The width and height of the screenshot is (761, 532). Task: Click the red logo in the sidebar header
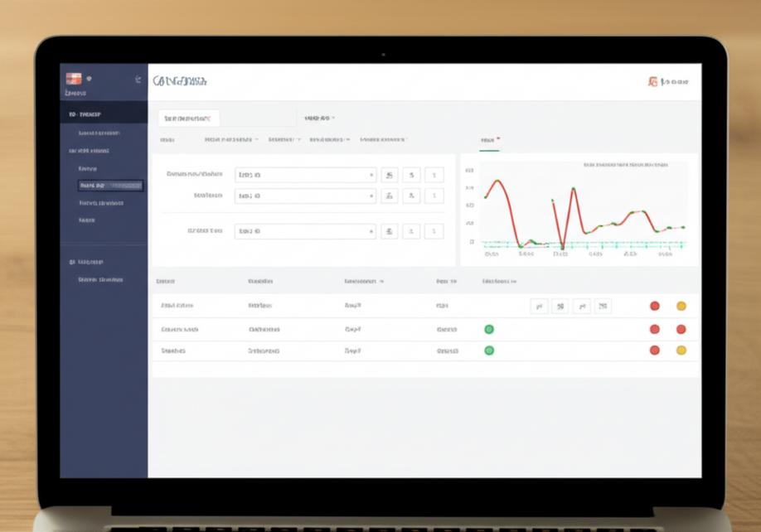tap(73, 79)
